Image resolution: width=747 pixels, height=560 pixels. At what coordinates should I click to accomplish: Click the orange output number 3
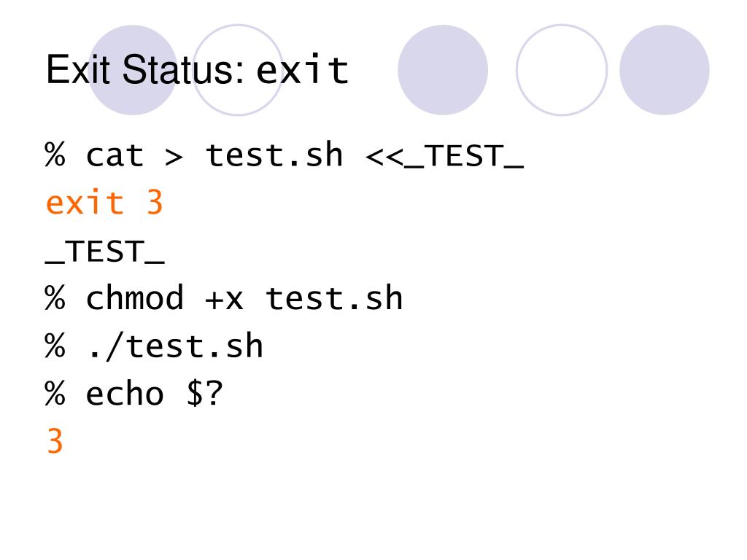[x=55, y=441]
